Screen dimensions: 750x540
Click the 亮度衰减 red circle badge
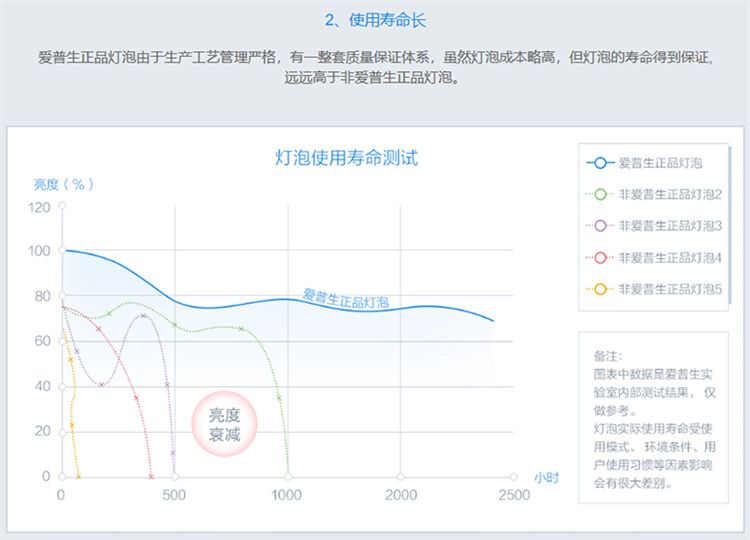click(224, 424)
